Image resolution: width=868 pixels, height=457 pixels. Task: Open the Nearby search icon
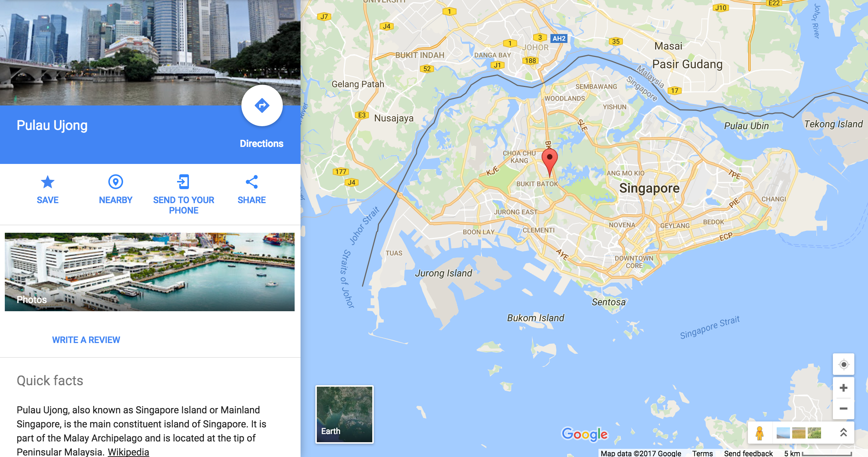(115, 182)
